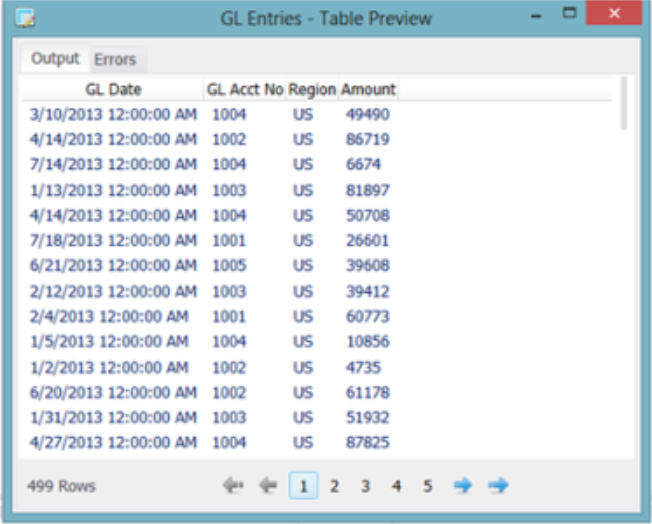Jump to the last page arrow

[498, 485]
